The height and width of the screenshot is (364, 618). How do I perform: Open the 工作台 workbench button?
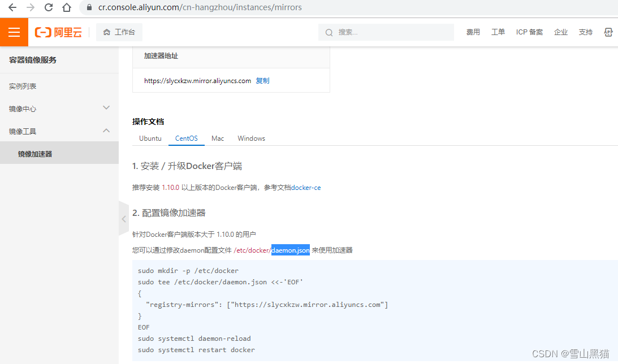(x=119, y=32)
